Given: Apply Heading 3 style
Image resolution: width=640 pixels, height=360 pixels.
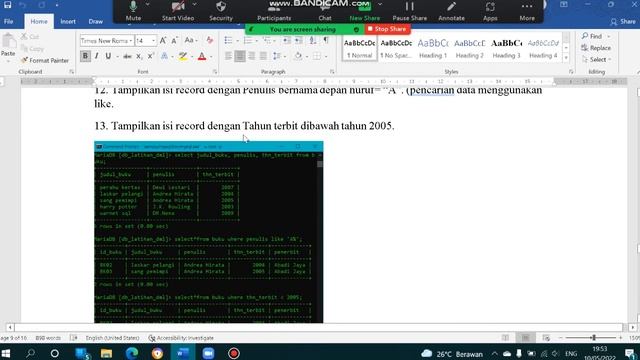Looking at the screenshot, I should [x=506, y=48].
